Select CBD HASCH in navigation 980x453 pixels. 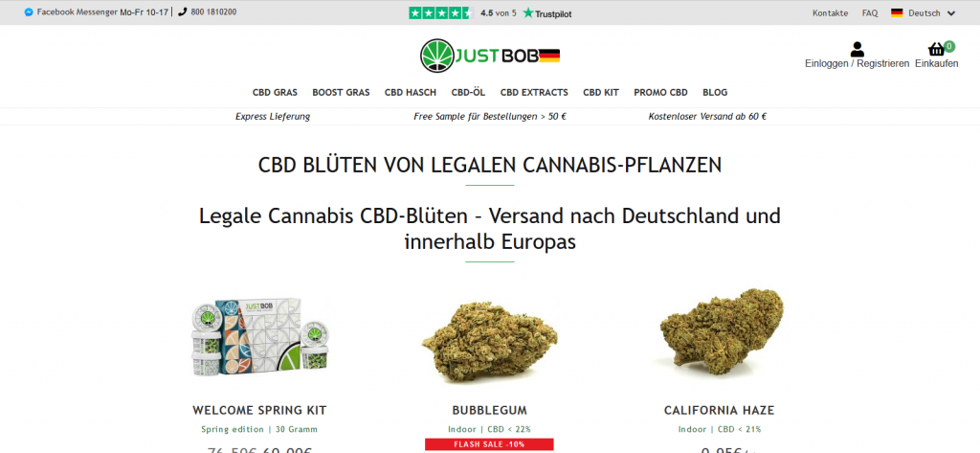pos(411,93)
